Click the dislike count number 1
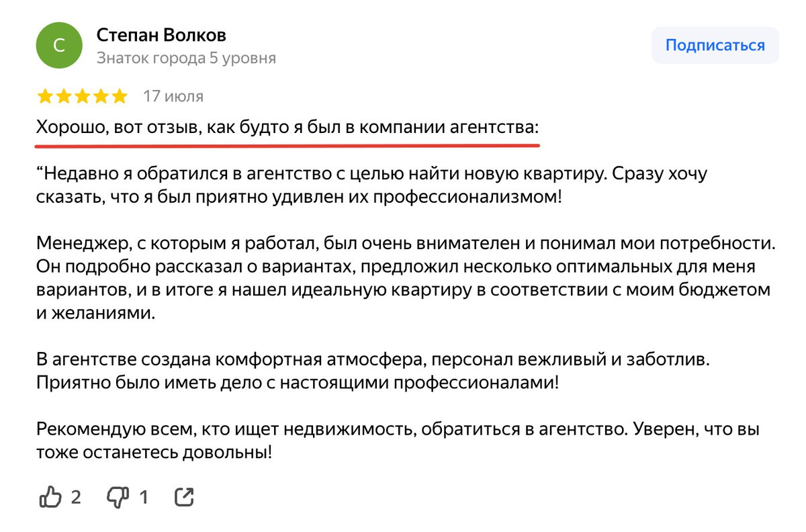 tap(143, 498)
